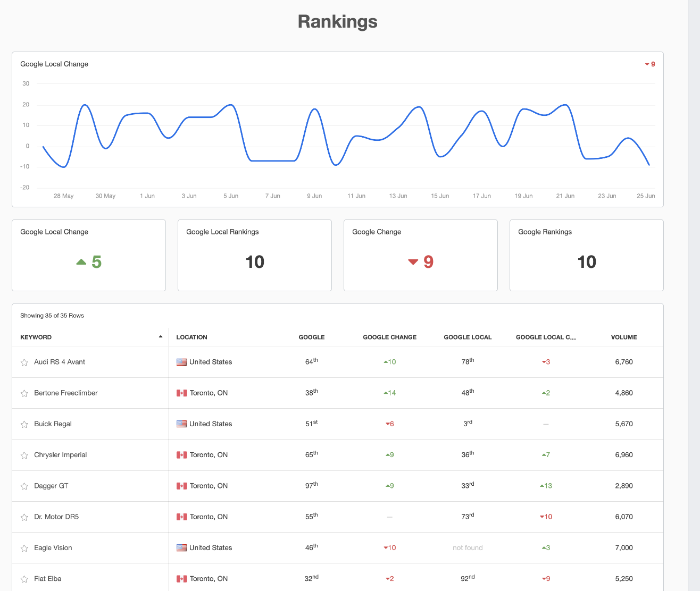This screenshot has height=591, width=700.
Task: Click the green up arrow next to Google Local Change 5
Action: [x=81, y=261]
